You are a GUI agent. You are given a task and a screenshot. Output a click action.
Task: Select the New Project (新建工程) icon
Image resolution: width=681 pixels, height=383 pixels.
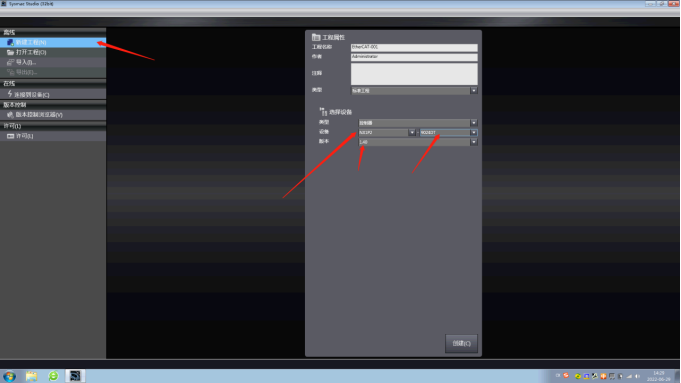click(x=10, y=43)
